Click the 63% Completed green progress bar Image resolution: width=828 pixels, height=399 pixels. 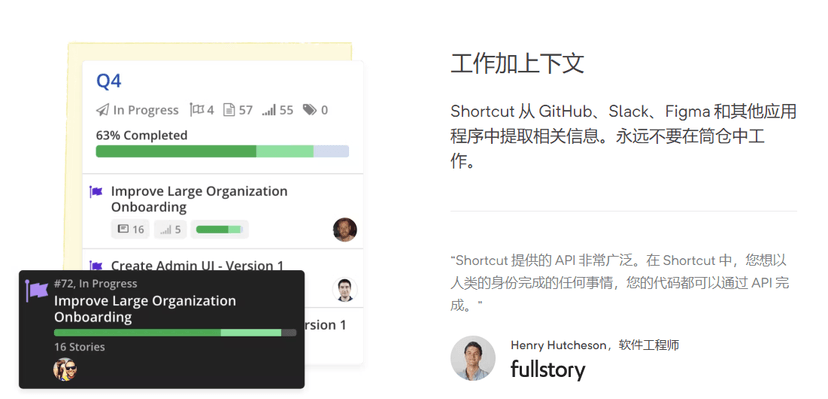[x=222, y=151]
